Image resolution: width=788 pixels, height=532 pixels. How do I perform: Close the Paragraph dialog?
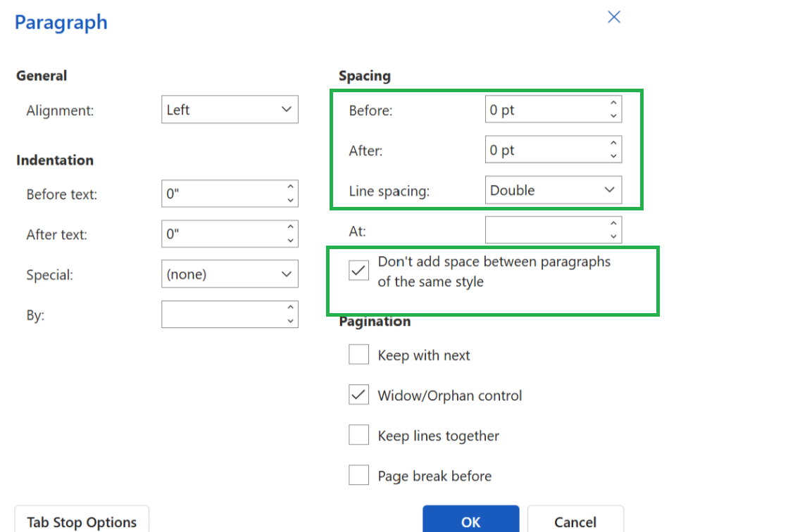(613, 17)
